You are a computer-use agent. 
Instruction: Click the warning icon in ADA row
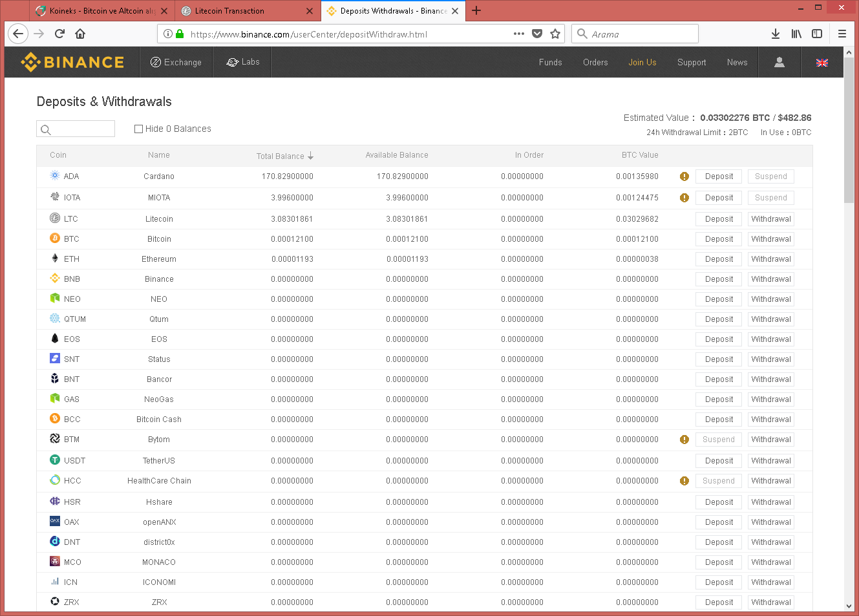pos(684,176)
